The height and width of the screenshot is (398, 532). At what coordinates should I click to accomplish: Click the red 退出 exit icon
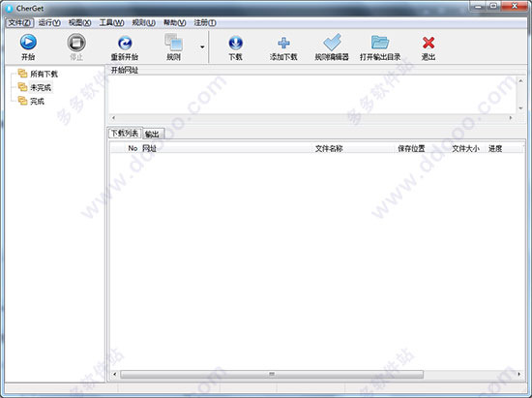click(x=429, y=43)
